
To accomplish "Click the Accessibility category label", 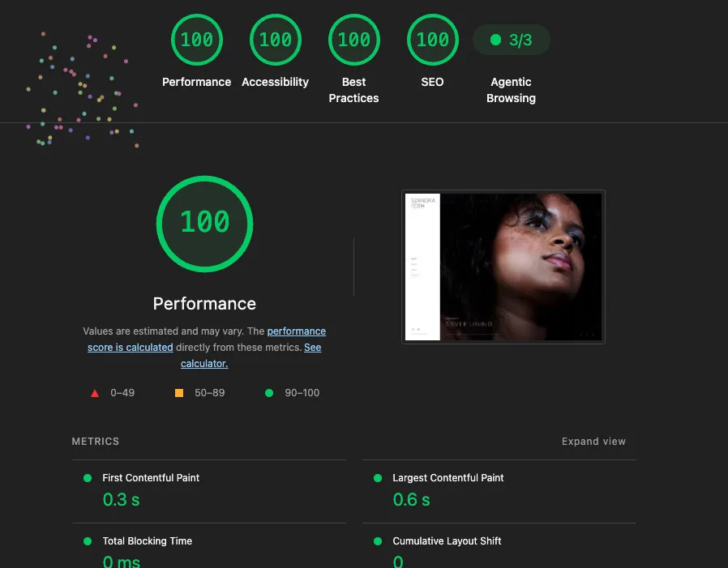I will pyautogui.click(x=276, y=82).
